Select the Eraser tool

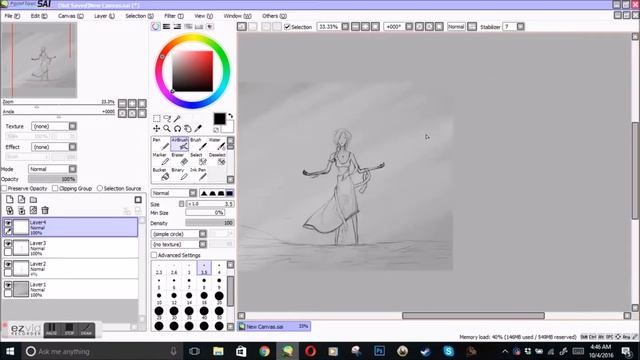coord(180,159)
